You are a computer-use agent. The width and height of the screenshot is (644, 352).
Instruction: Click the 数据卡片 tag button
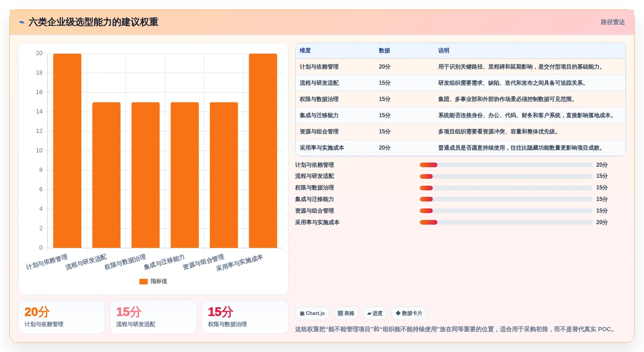coord(409,314)
